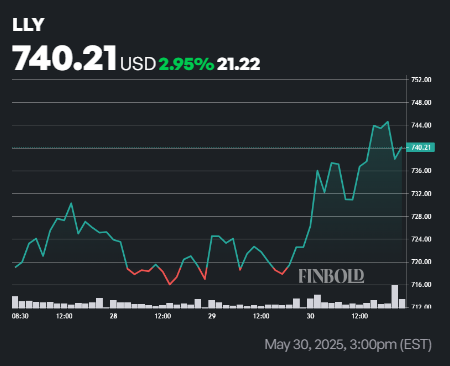The width and height of the screenshot is (450, 366).
Task: Click the tallest volume bar near the end
Action: pos(395,296)
